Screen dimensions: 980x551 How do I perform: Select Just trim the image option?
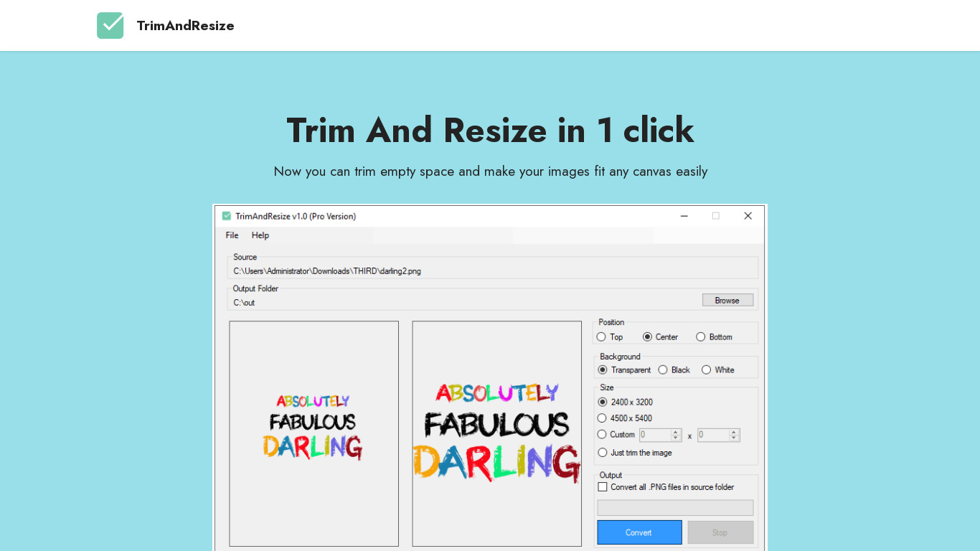click(603, 453)
